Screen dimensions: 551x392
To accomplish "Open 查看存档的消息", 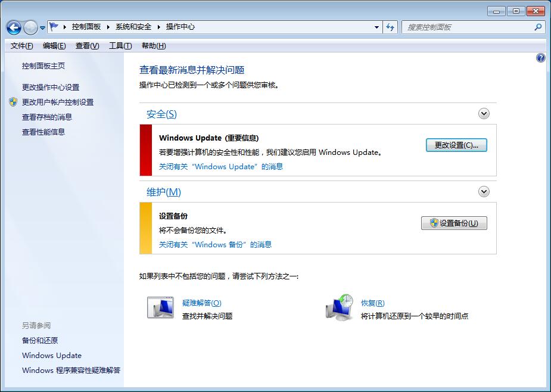I will tap(46, 117).
